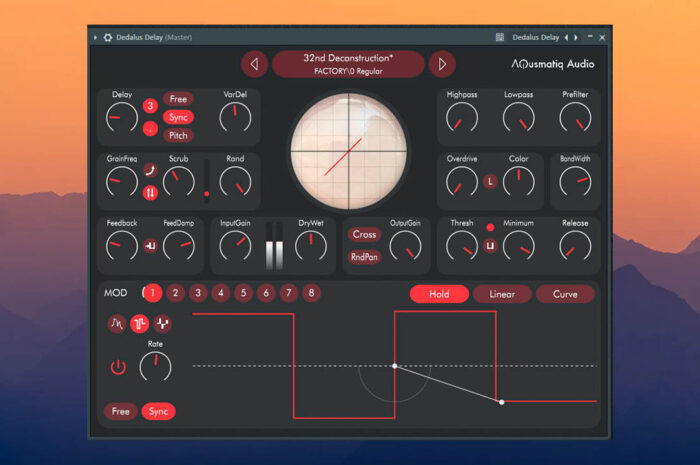Image resolution: width=700 pixels, height=465 pixels.
Task: Click the Rand knob
Action: pos(235,181)
